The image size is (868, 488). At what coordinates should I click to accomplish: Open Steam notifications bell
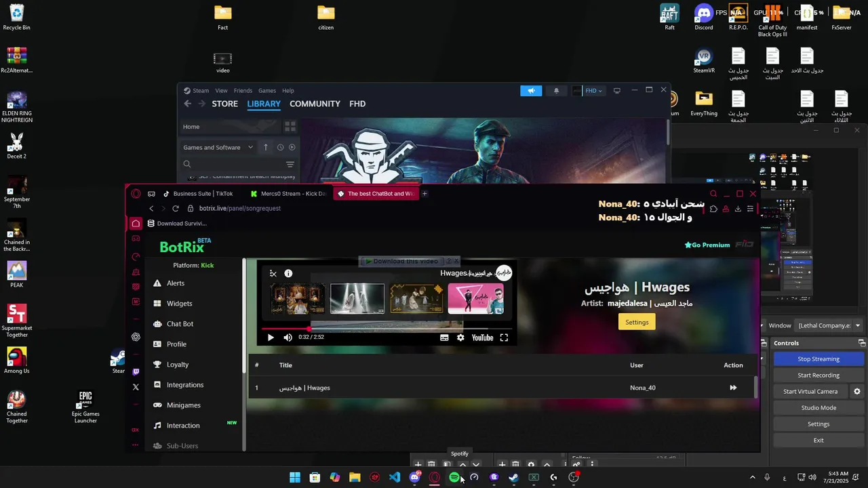[x=557, y=91]
